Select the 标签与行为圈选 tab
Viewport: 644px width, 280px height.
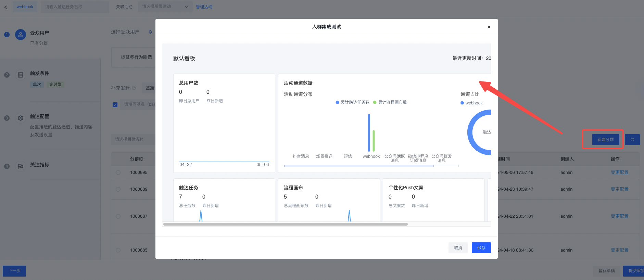click(x=136, y=57)
